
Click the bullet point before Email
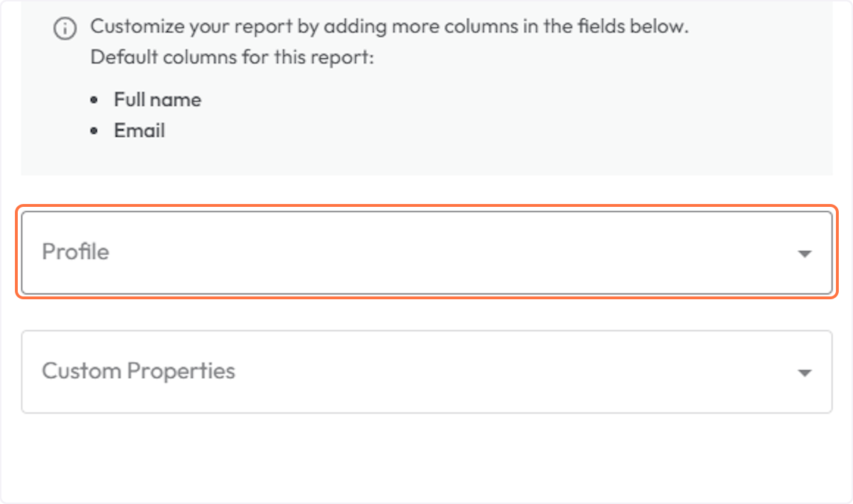point(95,132)
